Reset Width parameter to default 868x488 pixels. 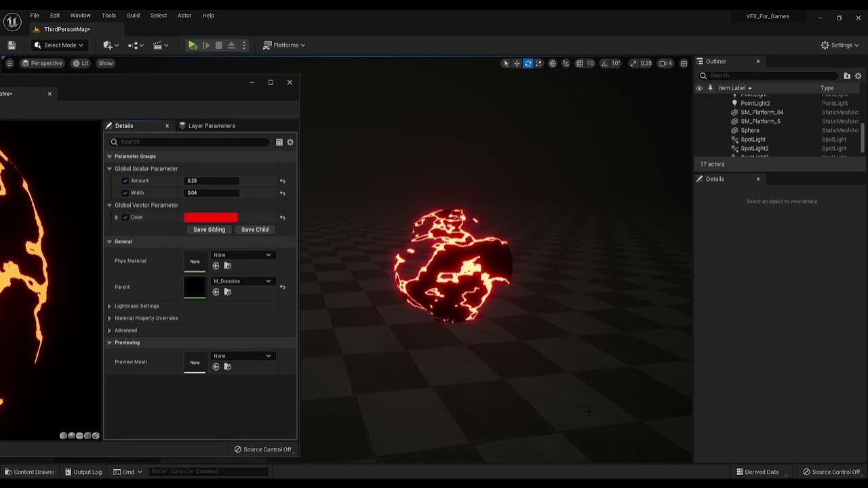tap(282, 193)
